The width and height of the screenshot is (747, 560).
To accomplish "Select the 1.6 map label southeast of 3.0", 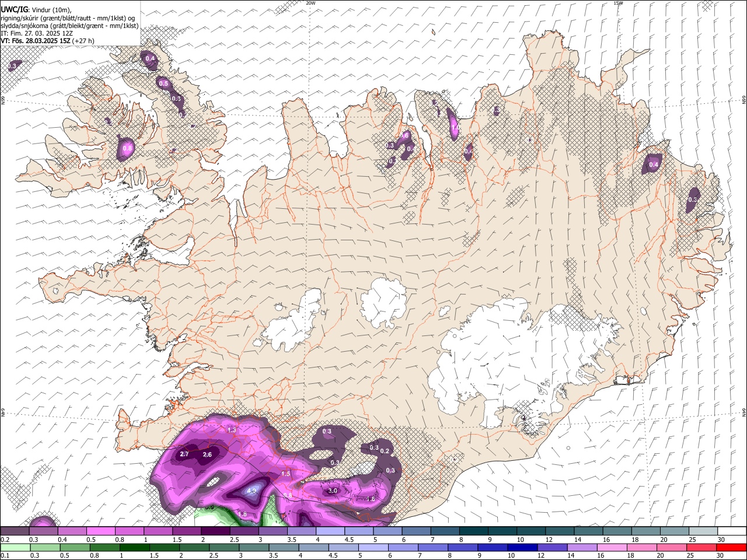I will coord(371,499).
